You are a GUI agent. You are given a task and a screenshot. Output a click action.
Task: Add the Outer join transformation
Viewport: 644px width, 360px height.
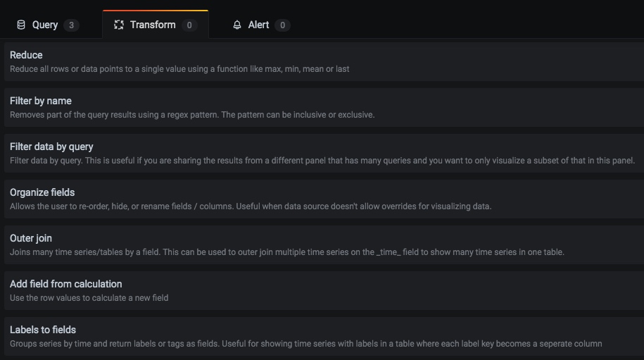coord(31,238)
